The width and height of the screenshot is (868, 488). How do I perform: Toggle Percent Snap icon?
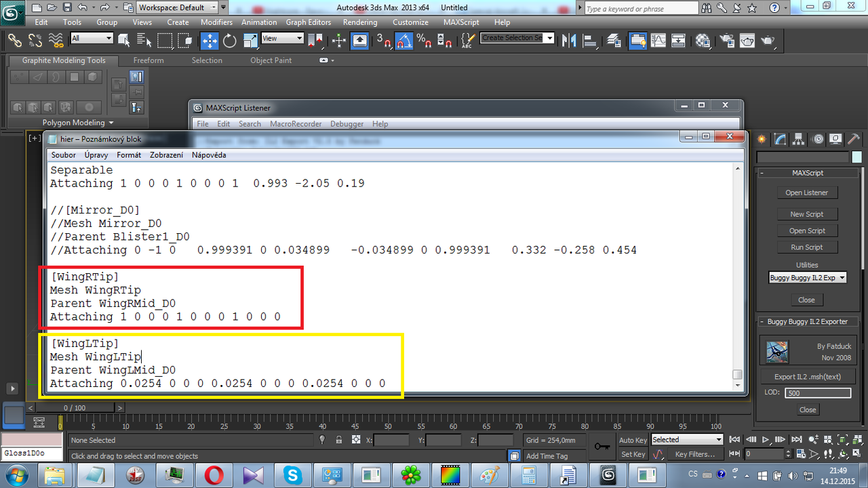click(x=425, y=40)
